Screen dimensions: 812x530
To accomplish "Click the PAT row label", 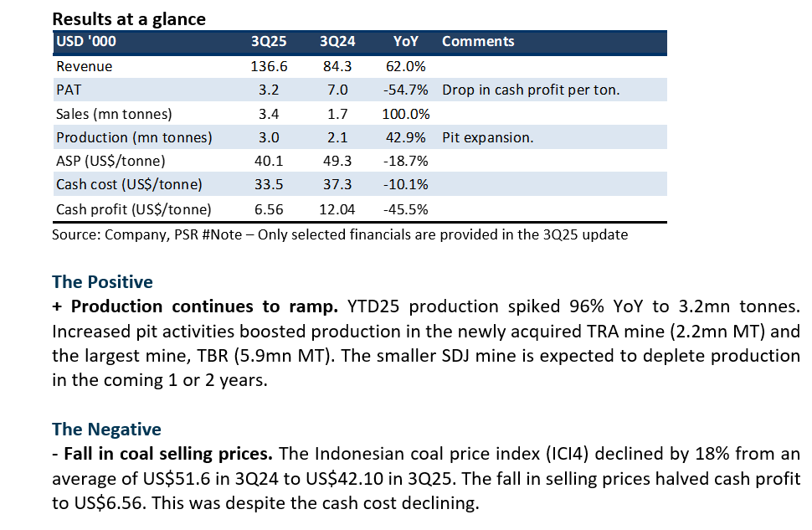I will click(x=69, y=90).
